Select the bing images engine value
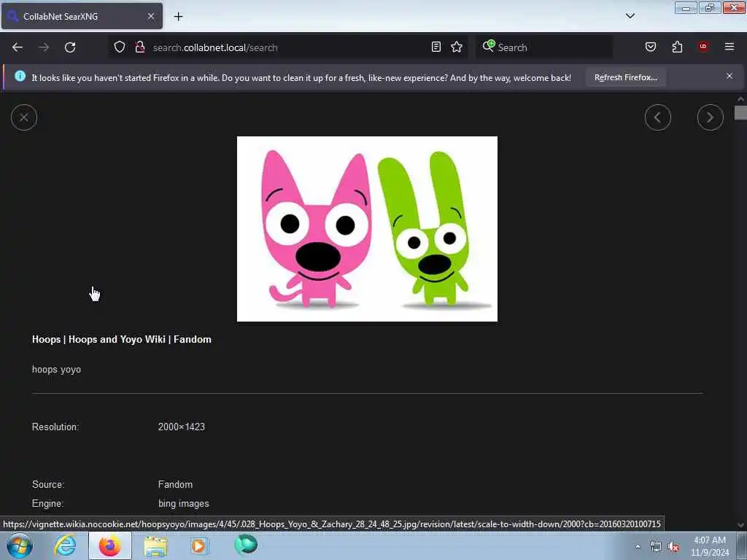Screen dimensions: 747x560 (183, 504)
